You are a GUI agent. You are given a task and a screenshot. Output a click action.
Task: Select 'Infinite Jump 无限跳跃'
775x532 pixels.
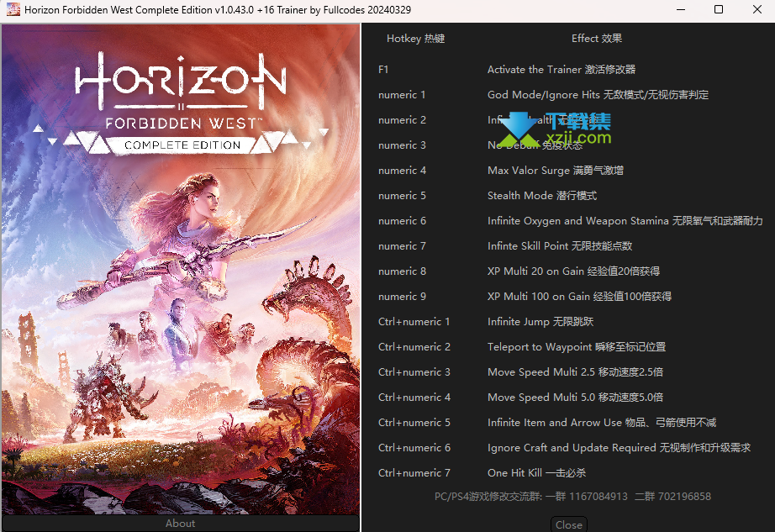540,322
